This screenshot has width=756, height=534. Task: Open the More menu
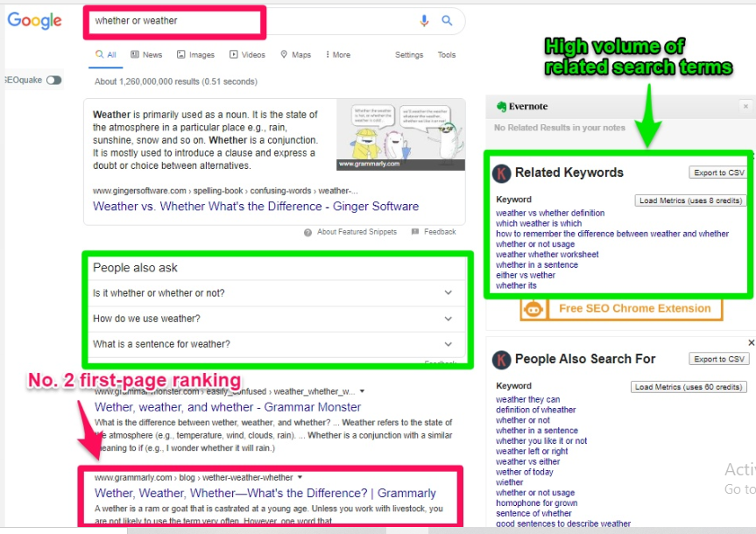[x=338, y=54]
